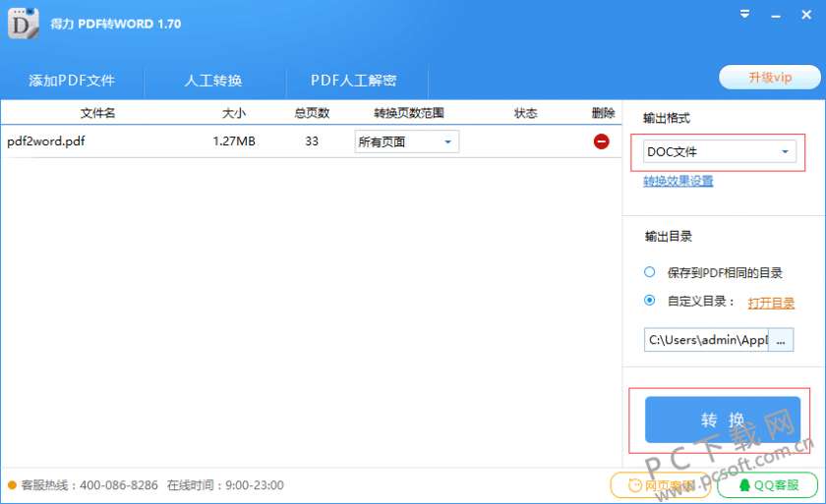Open the PDF人工解密 tab
Image resolution: width=826 pixels, height=504 pixels.
coord(353,81)
